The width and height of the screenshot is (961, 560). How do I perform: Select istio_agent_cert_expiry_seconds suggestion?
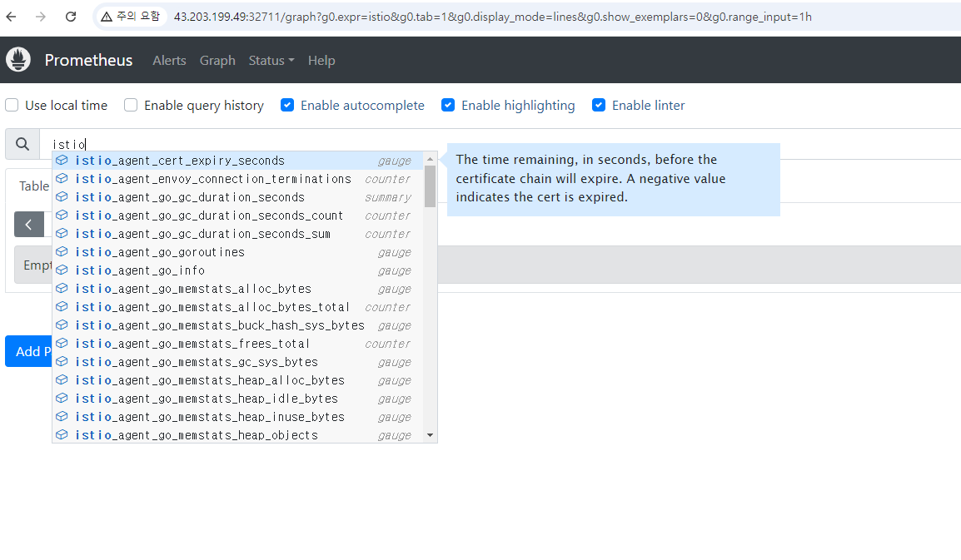click(x=238, y=161)
